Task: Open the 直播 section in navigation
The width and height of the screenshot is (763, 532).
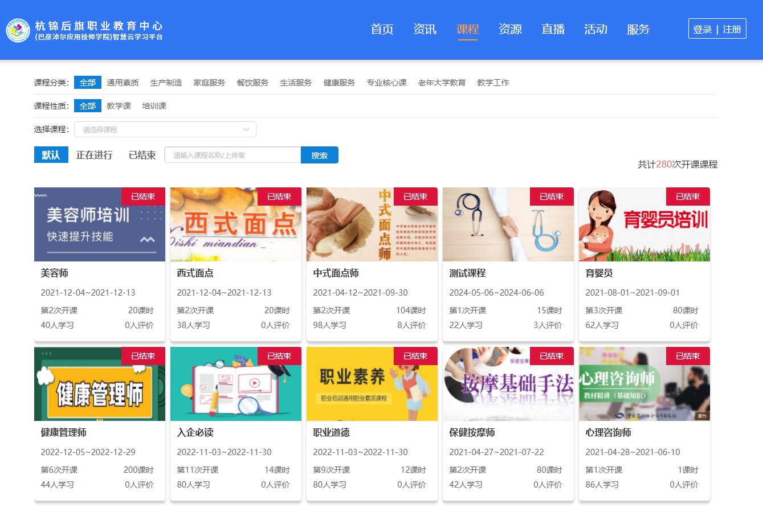Action: pyautogui.click(x=553, y=30)
